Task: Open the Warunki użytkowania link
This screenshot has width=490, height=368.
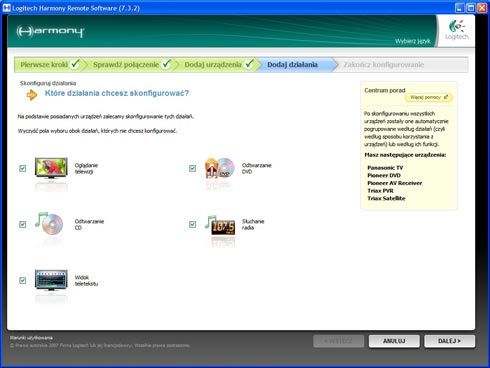Action: pyautogui.click(x=31, y=338)
